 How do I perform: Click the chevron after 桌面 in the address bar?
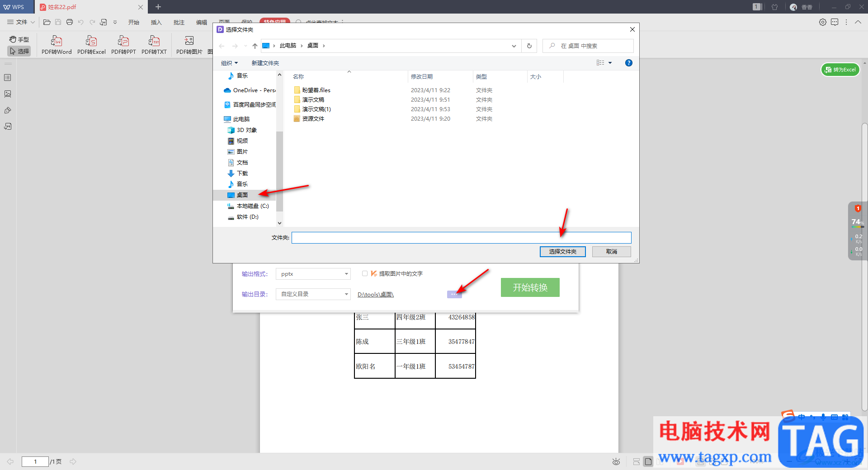[x=324, y=46]
